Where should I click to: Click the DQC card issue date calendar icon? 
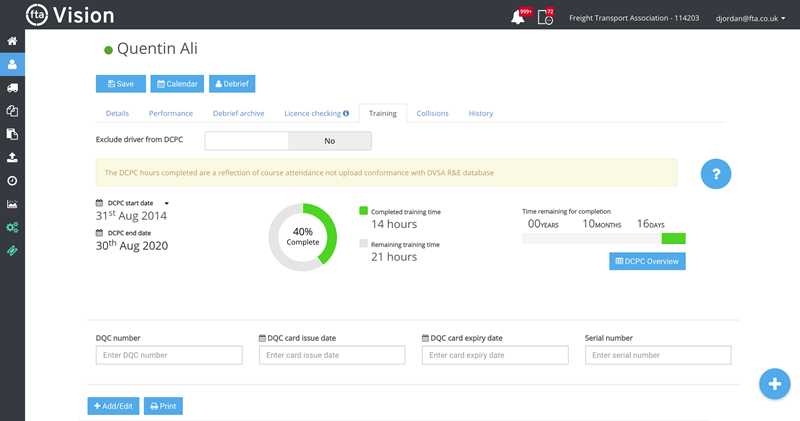[262, 338]
